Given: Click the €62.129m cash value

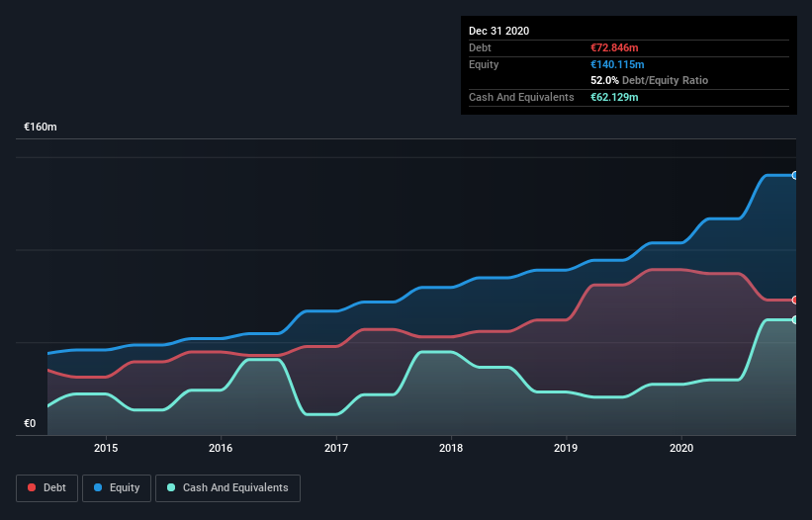Looking at the screenshot, I should tap(614, 97).
